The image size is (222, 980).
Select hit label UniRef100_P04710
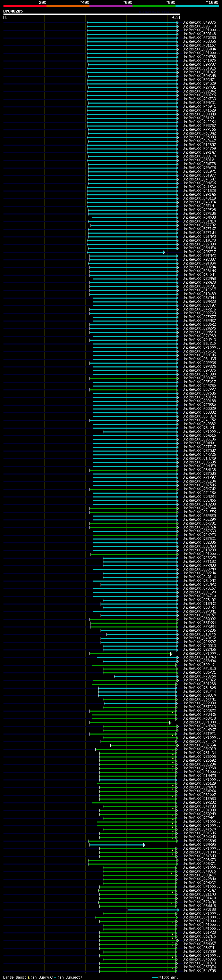[199, 596]
